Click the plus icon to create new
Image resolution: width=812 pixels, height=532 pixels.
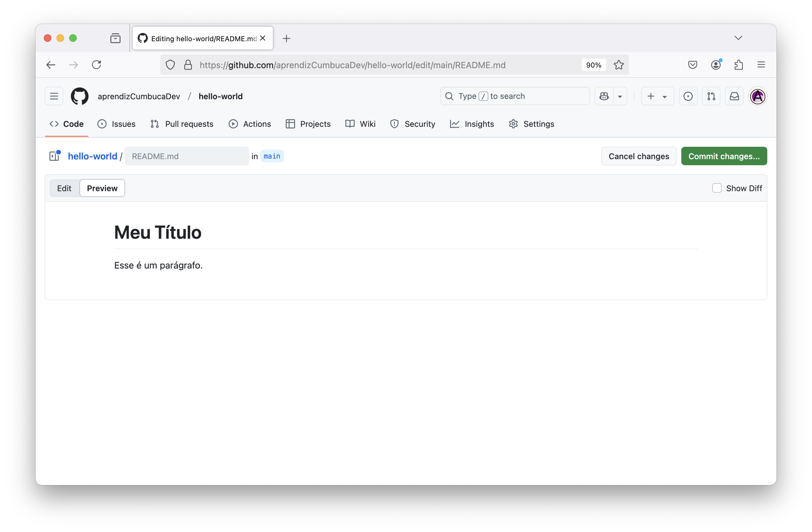(x=650, y=96)
